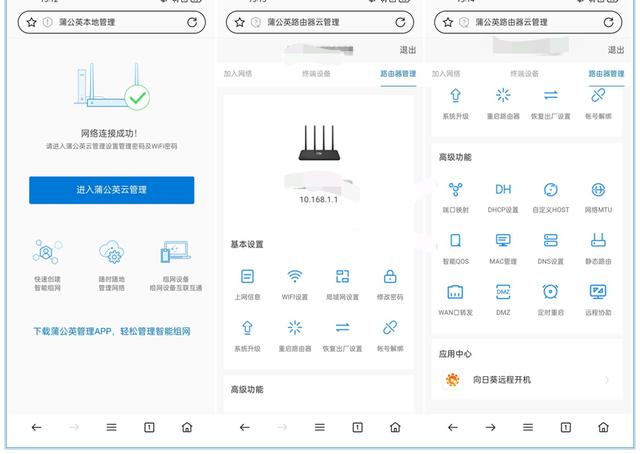The width and height of the screenshot is (640, 454).
Task: Open WIFI设置 wireless settings icon
Action: [x=295, y=276]
